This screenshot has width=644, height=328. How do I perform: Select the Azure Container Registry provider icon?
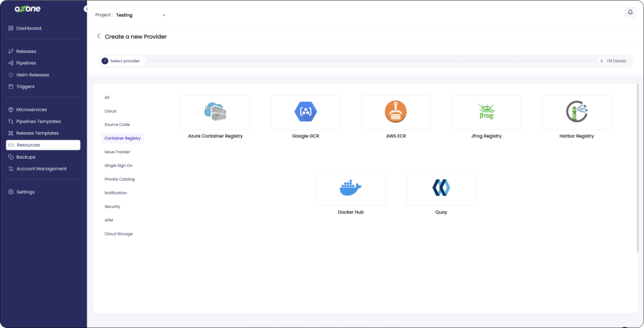coord(215,112)
